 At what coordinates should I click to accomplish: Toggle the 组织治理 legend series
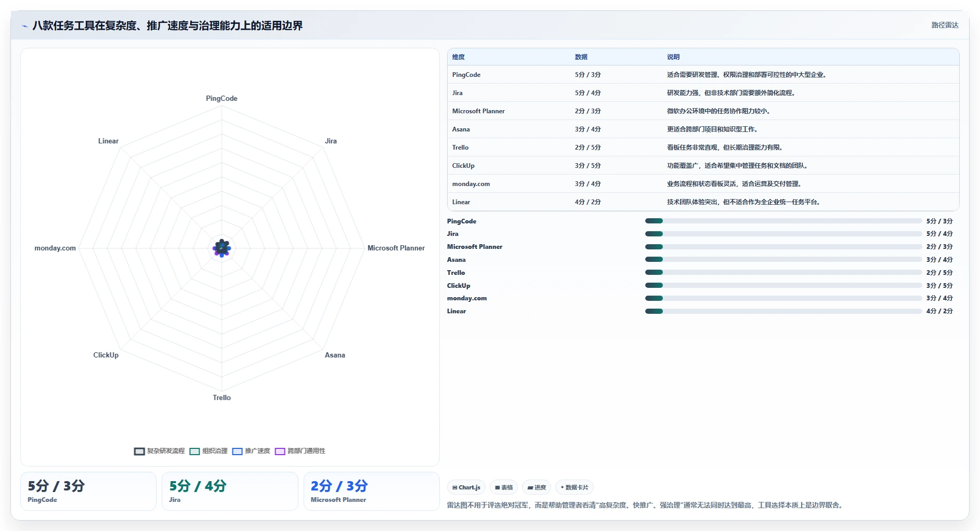click(209, 451)
